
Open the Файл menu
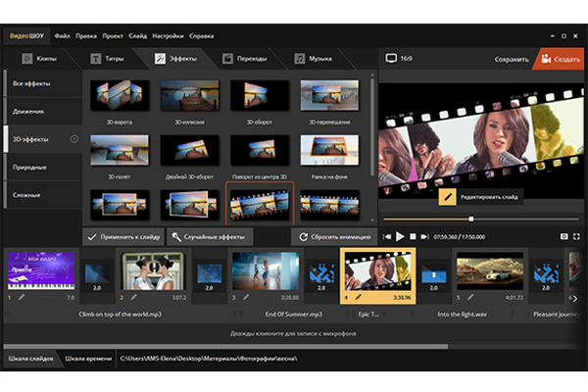click(x=62, y=35)
